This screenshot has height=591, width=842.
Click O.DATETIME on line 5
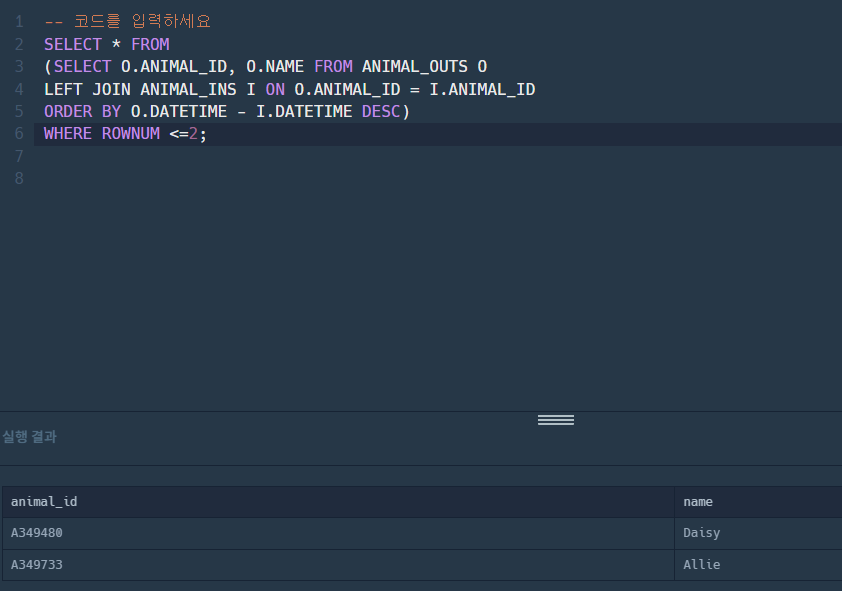179,111
